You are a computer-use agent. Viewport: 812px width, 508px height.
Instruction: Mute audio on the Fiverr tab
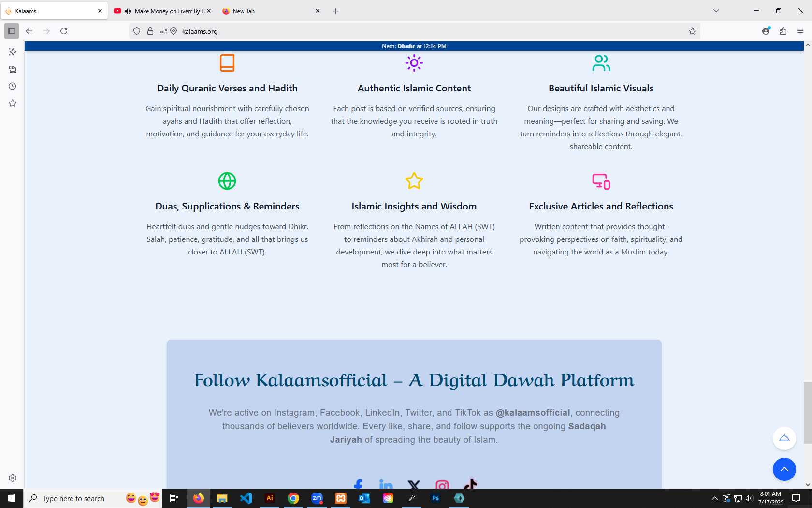[128, 11]
